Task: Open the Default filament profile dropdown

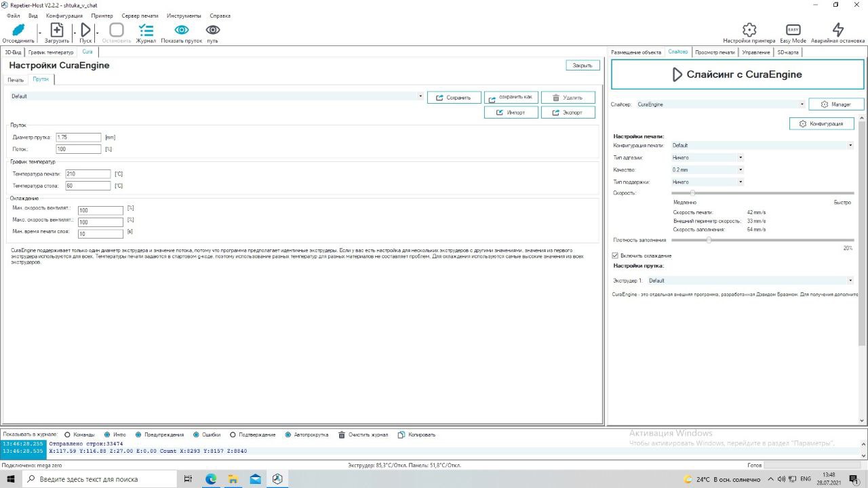Action: tap(217, 96)
